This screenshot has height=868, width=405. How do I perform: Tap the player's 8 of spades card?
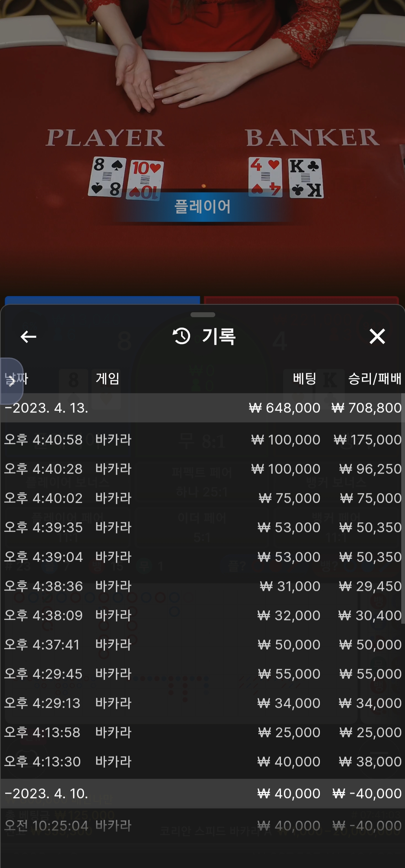click(107, 177)
